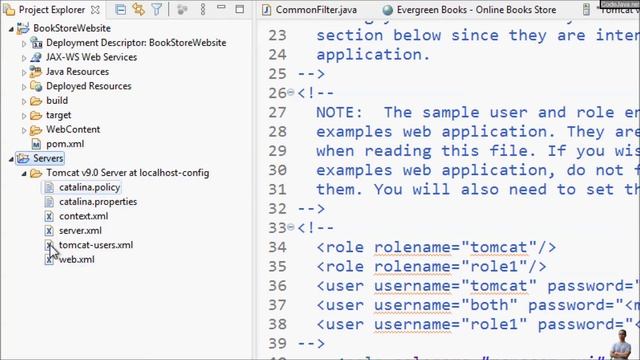Open Project Explorer view menu dots
Viewport: 640px width, 360px height.
point(203,9)
